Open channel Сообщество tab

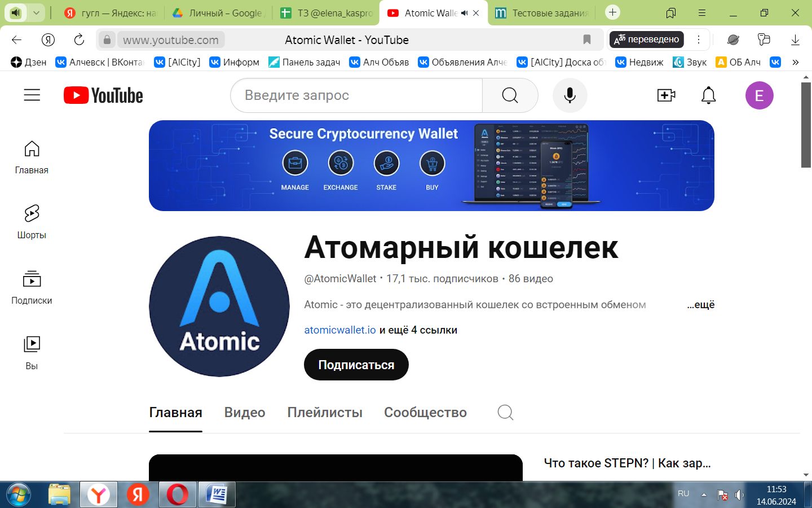coord(425,413)
